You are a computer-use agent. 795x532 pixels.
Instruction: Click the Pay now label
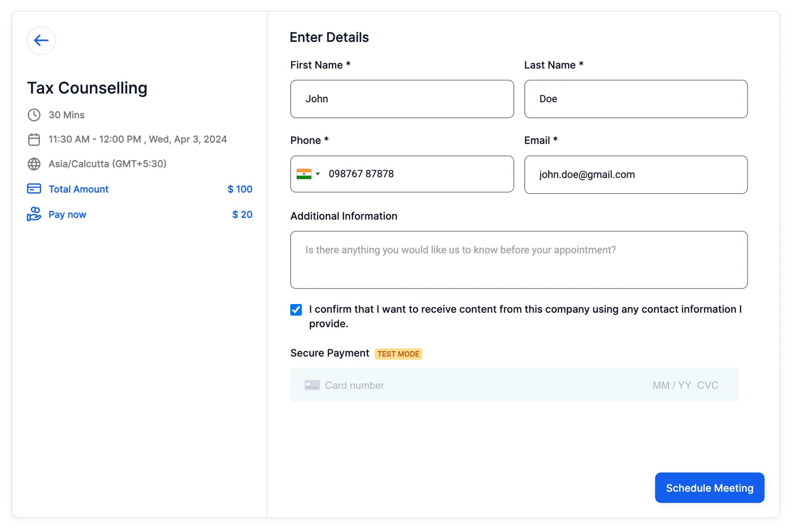(x=67, y=215)
